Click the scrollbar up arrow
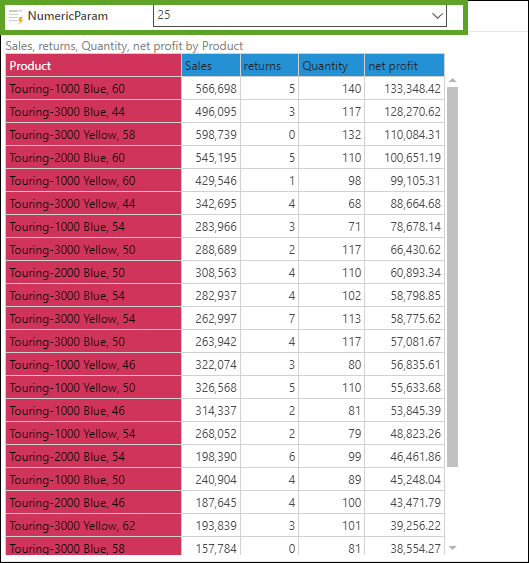The height and width of the screenshot is (563, 529). [453, 80]
